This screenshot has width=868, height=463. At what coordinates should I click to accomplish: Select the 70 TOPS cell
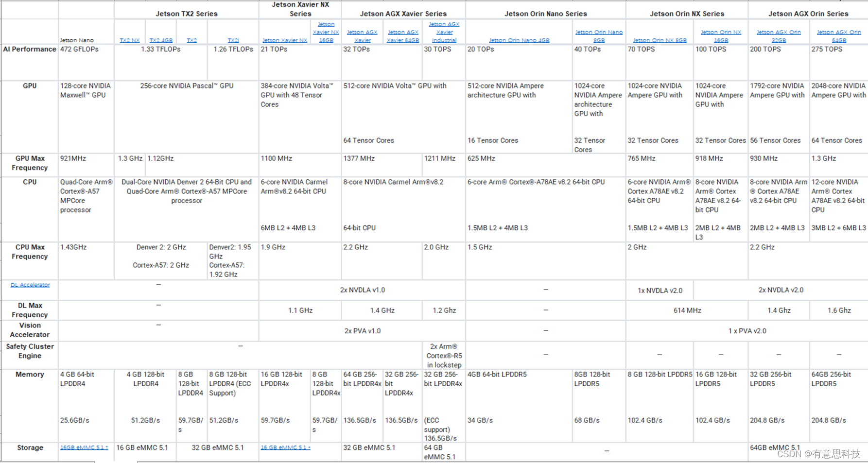tap(641, 49)
